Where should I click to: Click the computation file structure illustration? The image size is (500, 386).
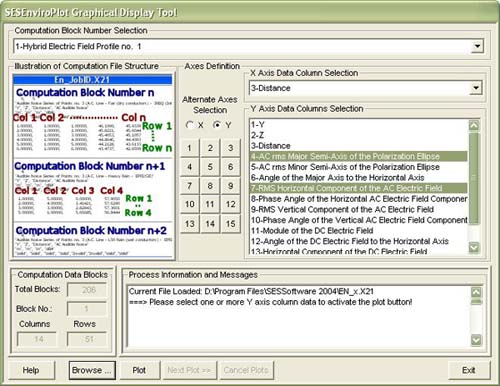point(93,166)
